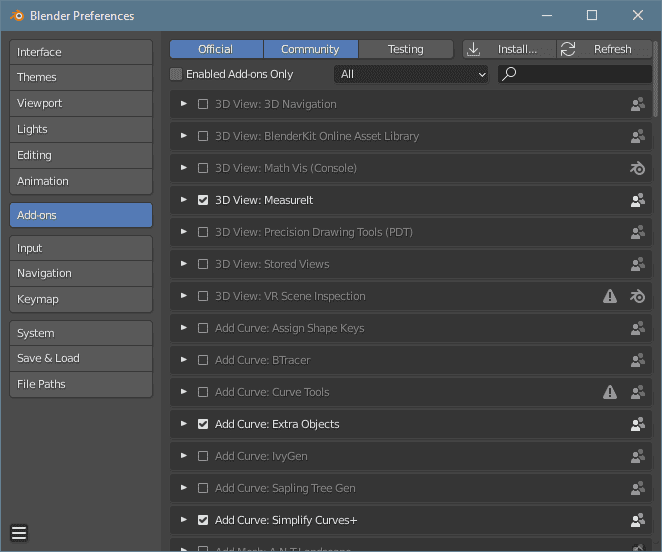662x552 pixels.
Task: Open the Interface preferences section
Action: pyautogui.click(x=81, y=52)
